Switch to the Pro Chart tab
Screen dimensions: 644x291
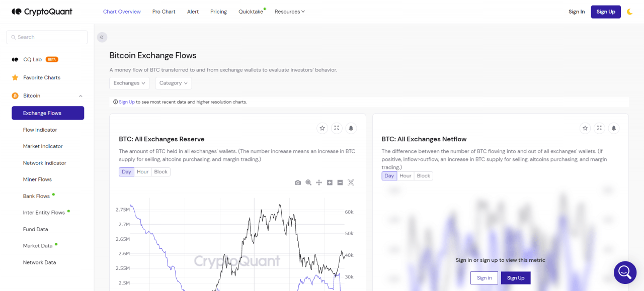pos(164,11)
